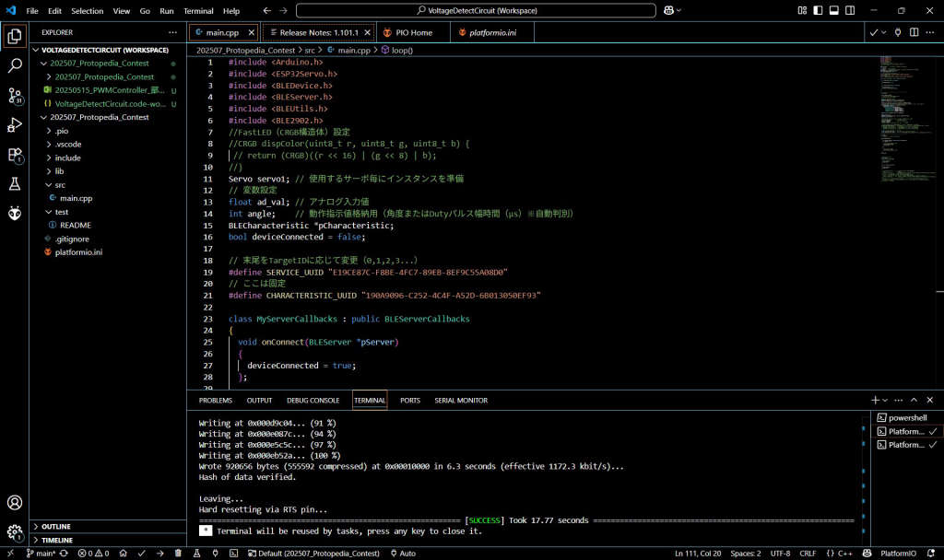Split the editor right
944x560 pixels.
coord(914,32)
